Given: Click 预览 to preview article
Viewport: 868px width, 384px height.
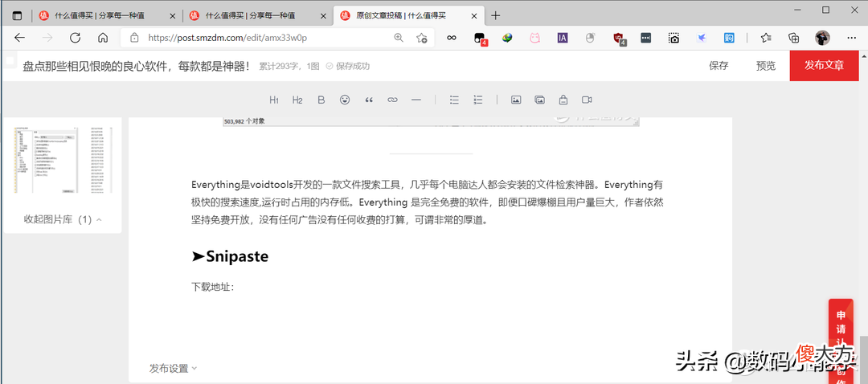Looking at the screenshot, I should pos(766,66).
